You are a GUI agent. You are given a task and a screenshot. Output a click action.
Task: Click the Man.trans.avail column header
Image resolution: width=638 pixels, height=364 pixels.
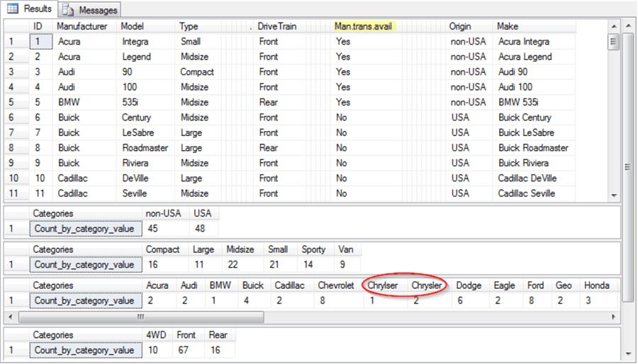(363, 26)
